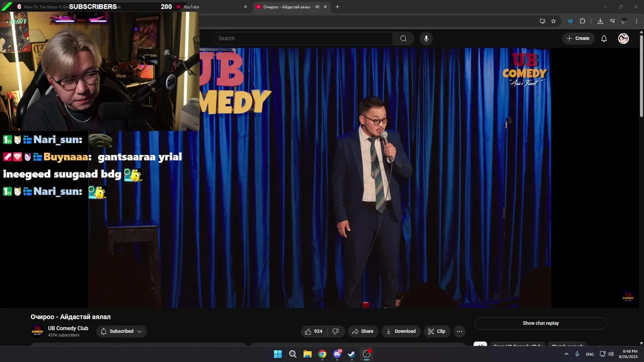Install app icon in the address bar

pos(542,21)
